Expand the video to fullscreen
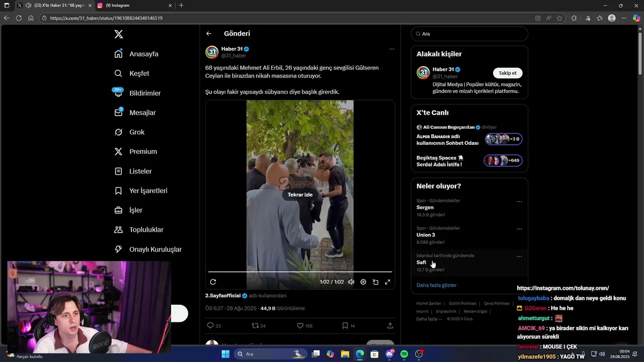 pos(387,282)
